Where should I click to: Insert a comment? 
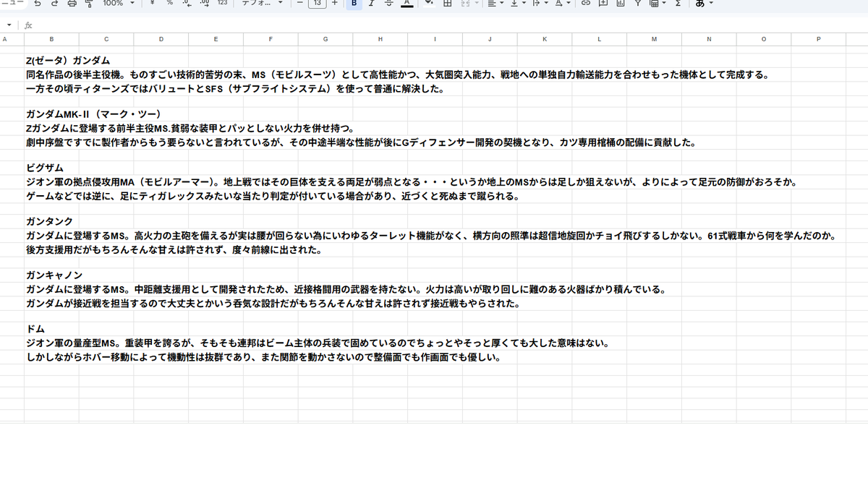(603, 4)
